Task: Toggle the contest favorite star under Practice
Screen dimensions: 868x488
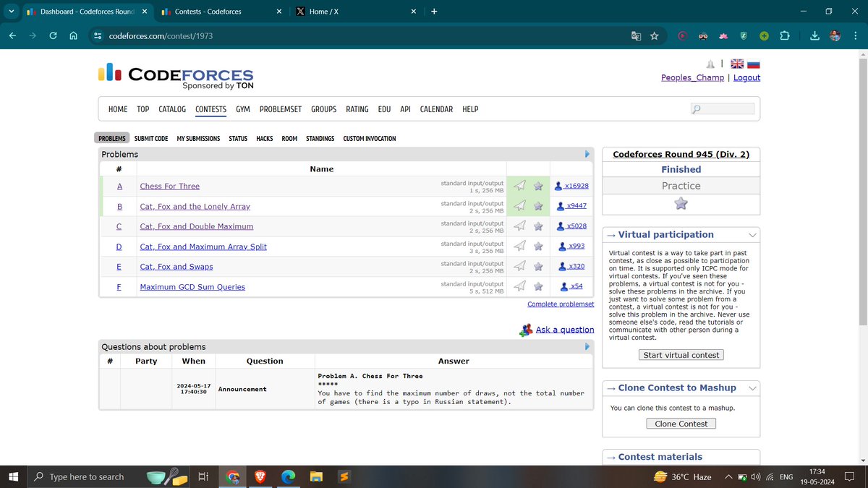Action: pyautogui.click(x=681, y=204)
